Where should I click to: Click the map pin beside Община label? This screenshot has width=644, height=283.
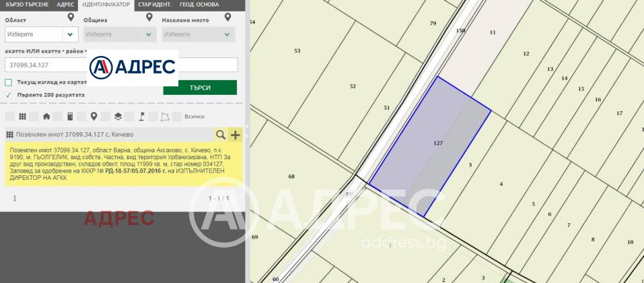point(149,17)
